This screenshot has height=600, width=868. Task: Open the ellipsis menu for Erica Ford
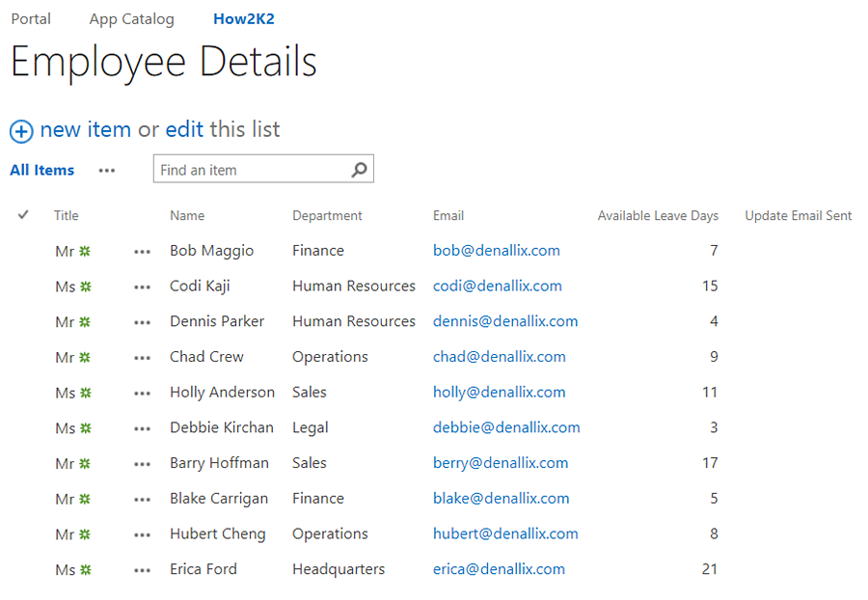143,571
